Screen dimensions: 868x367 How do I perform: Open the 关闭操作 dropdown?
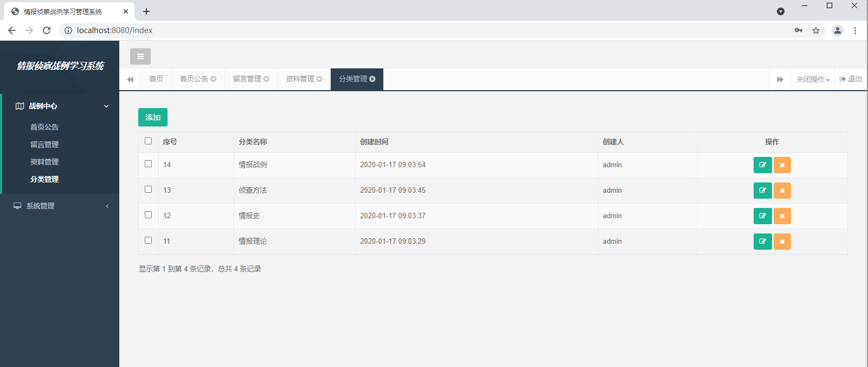pos(813,79)
